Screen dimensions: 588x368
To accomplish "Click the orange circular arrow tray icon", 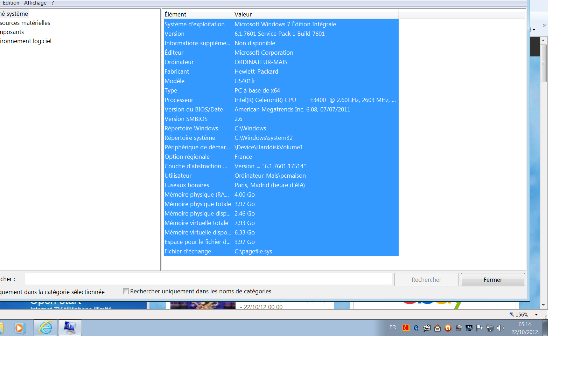I will click(448, 328).
